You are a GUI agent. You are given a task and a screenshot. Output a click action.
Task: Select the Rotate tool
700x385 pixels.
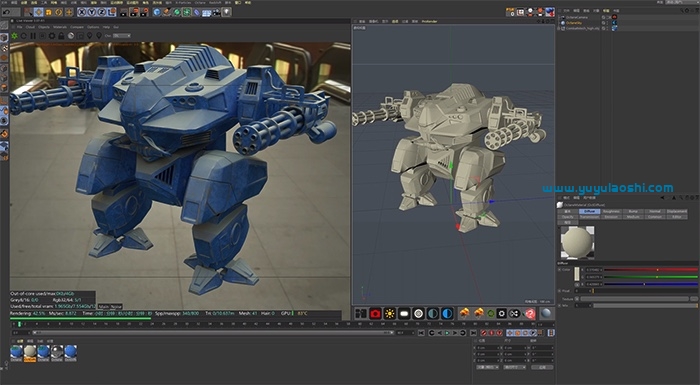(58, 12)
